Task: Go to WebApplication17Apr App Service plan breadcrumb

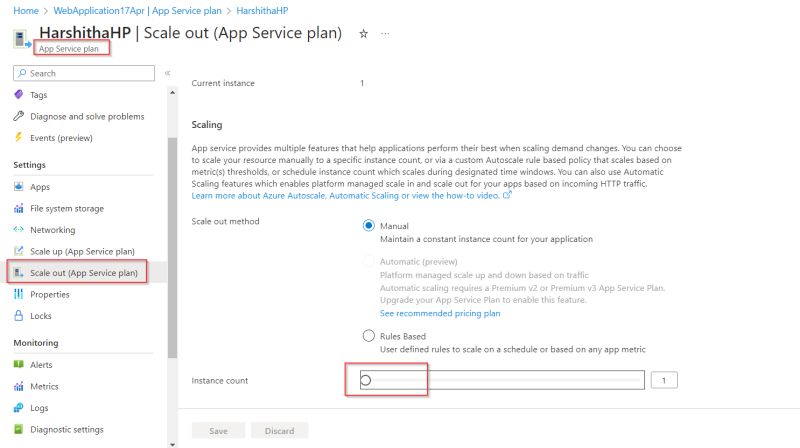Action: click(x=137, y=10)
